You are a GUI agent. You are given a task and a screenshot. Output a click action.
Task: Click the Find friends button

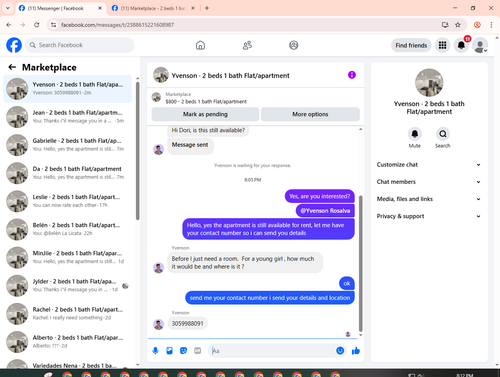411,45
